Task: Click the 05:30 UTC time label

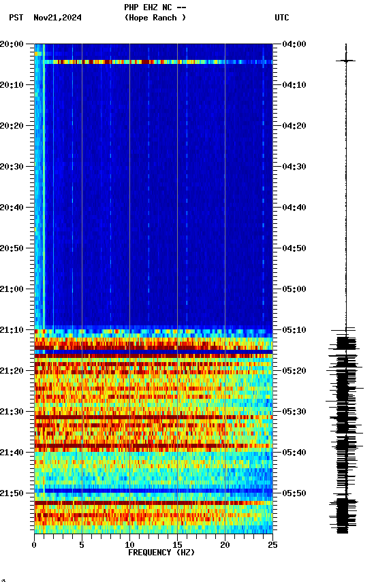Action: 294,412
